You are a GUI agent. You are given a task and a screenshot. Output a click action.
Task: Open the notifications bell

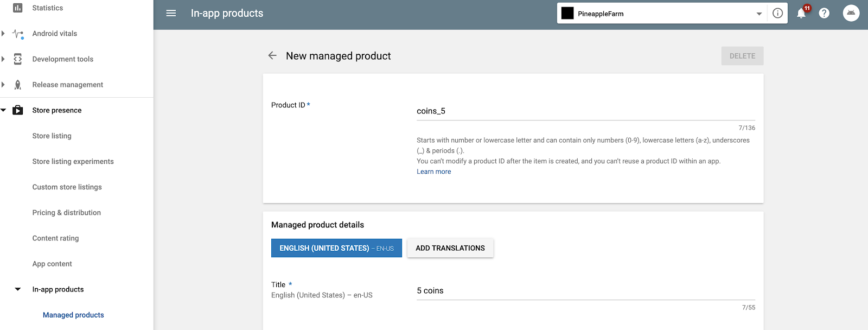tap(801, 14)
